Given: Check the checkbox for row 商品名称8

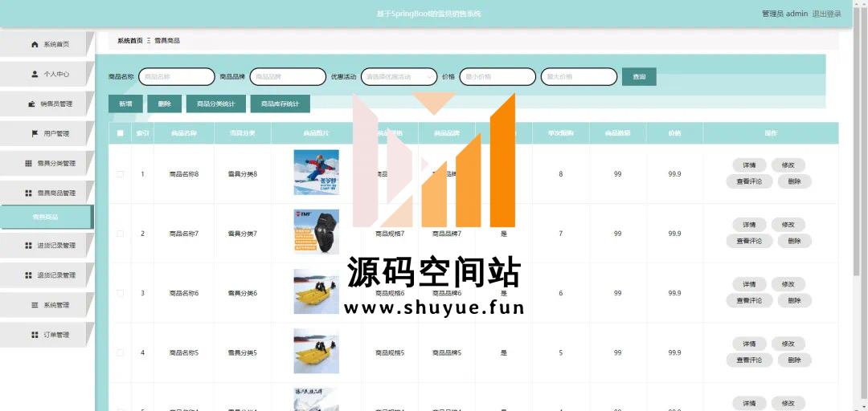Looking at the screenshot, I should (120, 174).
